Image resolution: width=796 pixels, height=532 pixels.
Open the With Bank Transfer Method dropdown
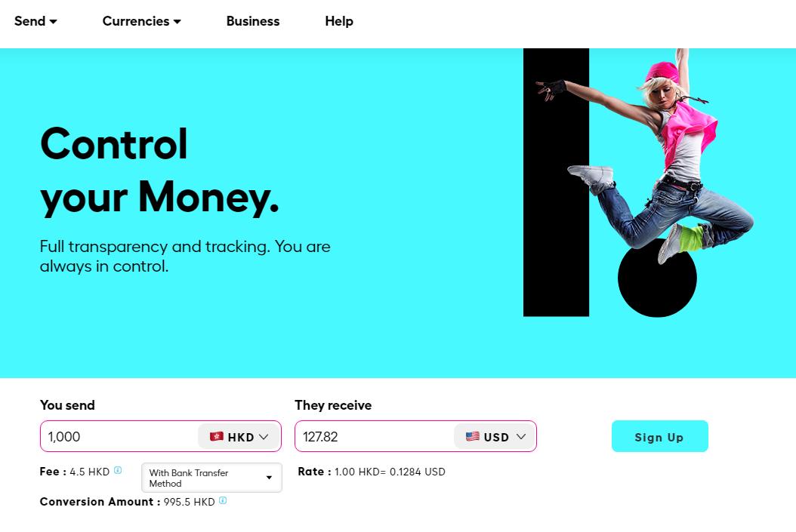[204, 478]
